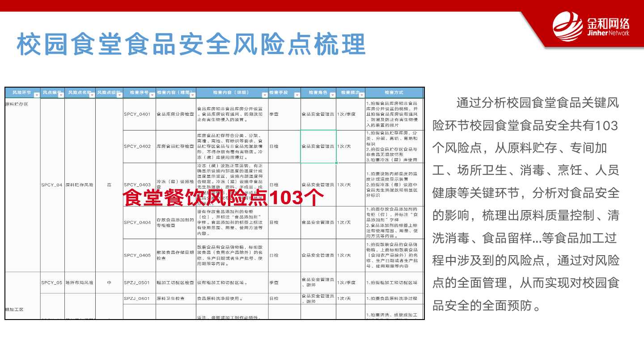This screenshot has height=362, width=644.
Task: Select 食品安全管理员 cell in SPCY_0401 row
Action: (x=318, y=114)
